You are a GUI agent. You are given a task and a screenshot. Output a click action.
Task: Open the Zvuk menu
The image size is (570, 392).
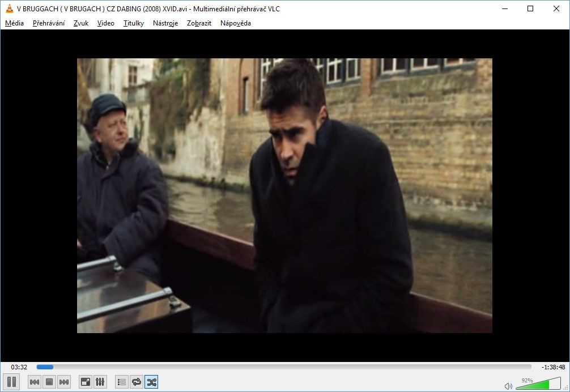[80, 23]
